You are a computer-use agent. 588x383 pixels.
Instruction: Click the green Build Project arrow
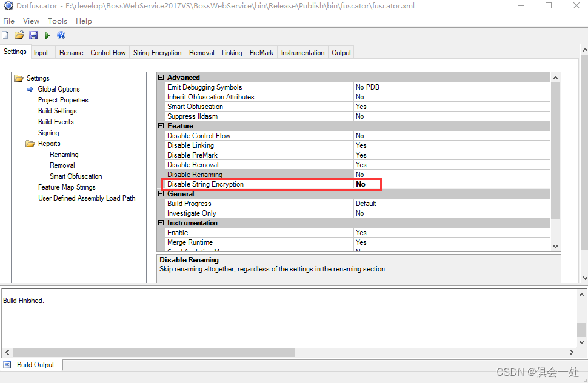tap(47, 35)
